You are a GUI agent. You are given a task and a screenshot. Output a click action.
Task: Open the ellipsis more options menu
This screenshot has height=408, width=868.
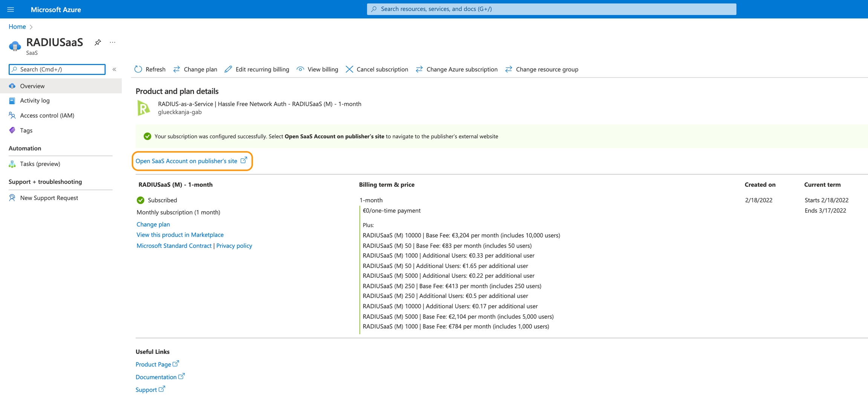click(112, 42)
